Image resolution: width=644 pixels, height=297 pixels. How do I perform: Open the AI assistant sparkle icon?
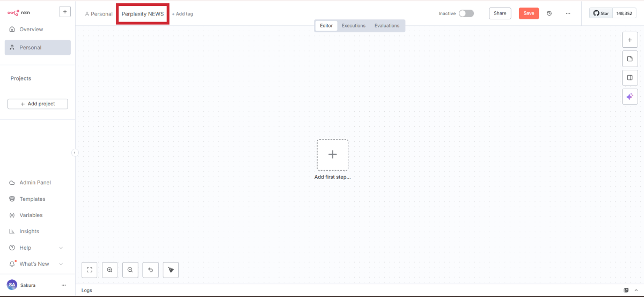coord(630,97)
